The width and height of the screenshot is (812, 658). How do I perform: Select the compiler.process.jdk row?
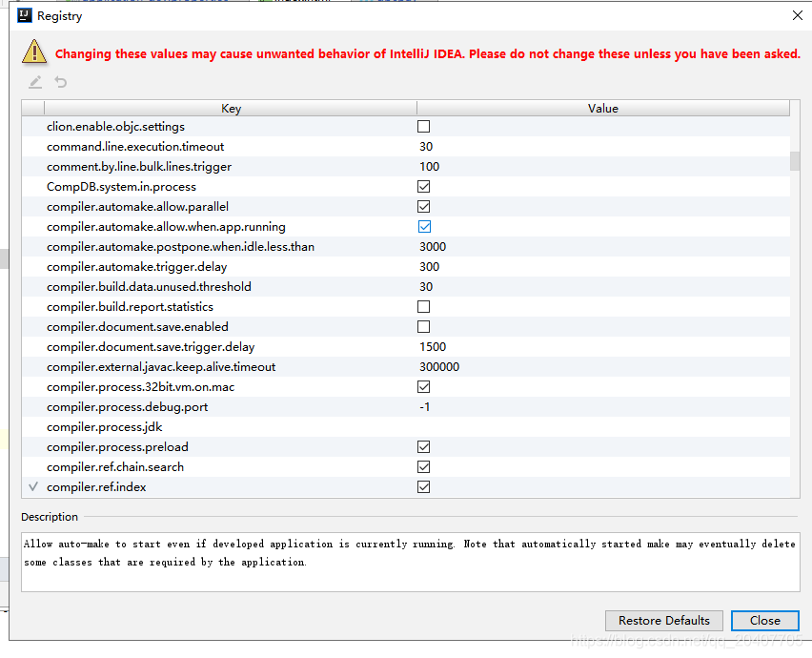pos(406,427)
